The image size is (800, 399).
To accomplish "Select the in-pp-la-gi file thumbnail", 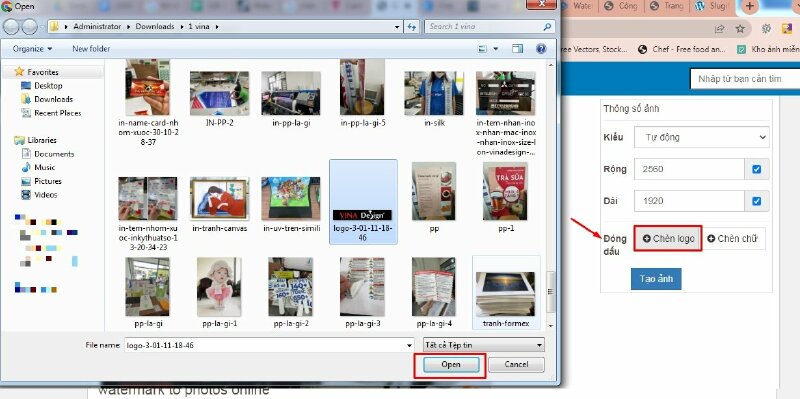I will (291, 93).
